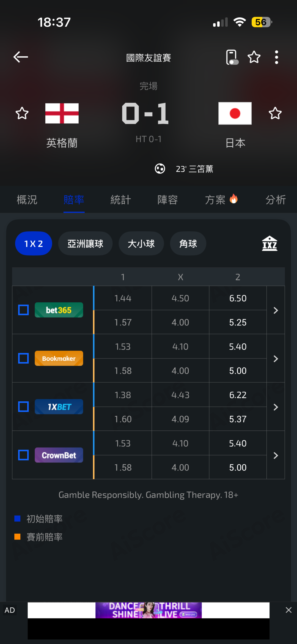Select the 1X2 odds filter
This screenshot has height=644, width=297.
click(x=34, y=243)
